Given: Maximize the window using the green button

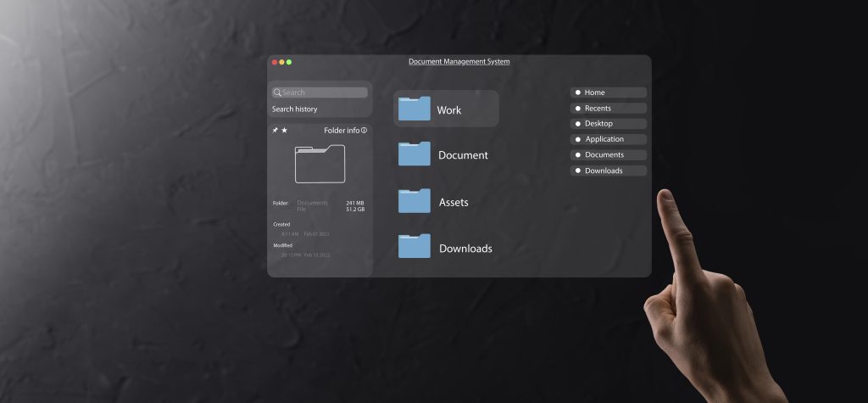Looking at the screenshot, I should (x=288, y=62).
